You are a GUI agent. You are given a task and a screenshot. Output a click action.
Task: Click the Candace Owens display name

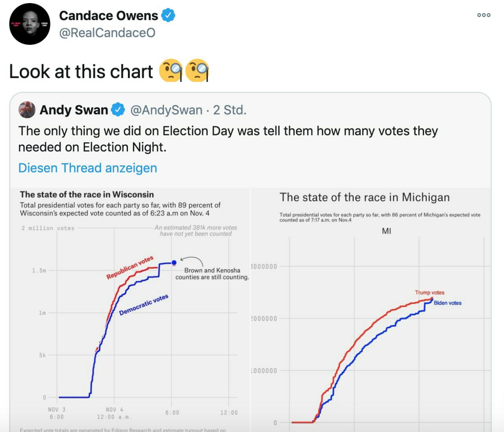[x=108, y=15]
